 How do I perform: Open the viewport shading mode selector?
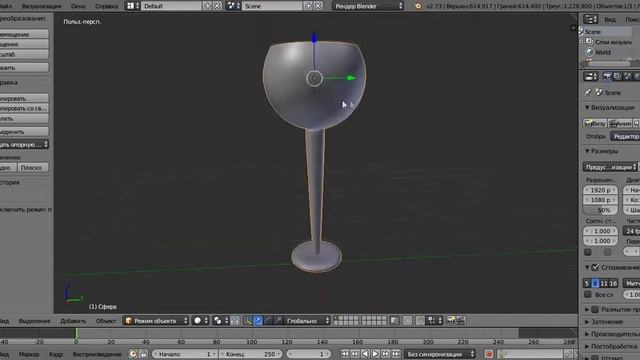pyautogui.click(x=200, y=321)
